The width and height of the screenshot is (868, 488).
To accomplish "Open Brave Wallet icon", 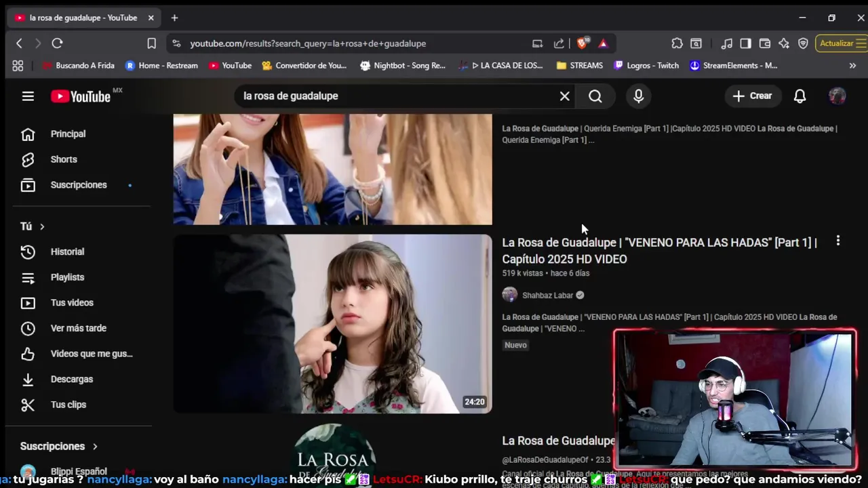I will click(x=764, y=43).
